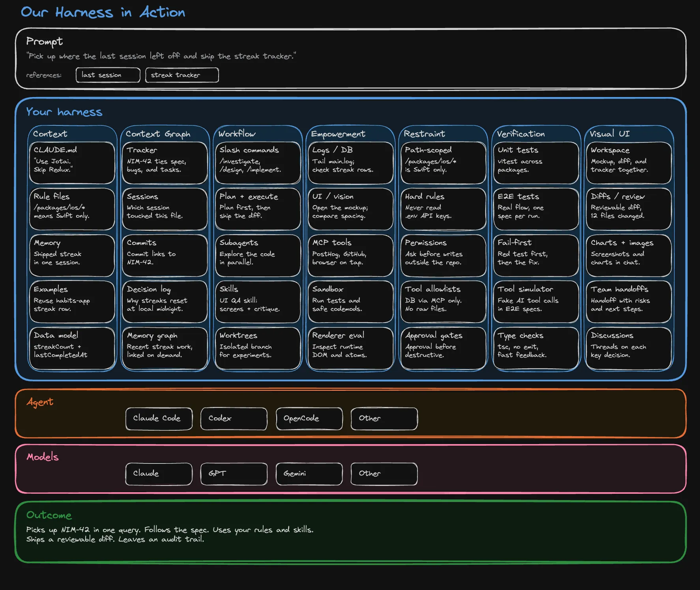The height and width of the screenshot is (590, 700).
Task: Select the Unit tests card
Action: click(x=536, y=163)
